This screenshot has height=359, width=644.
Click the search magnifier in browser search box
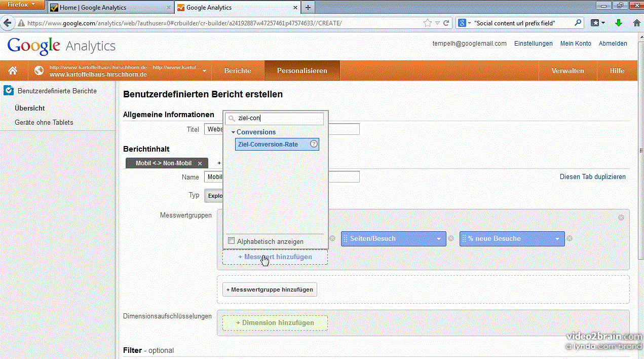(578, 23)
